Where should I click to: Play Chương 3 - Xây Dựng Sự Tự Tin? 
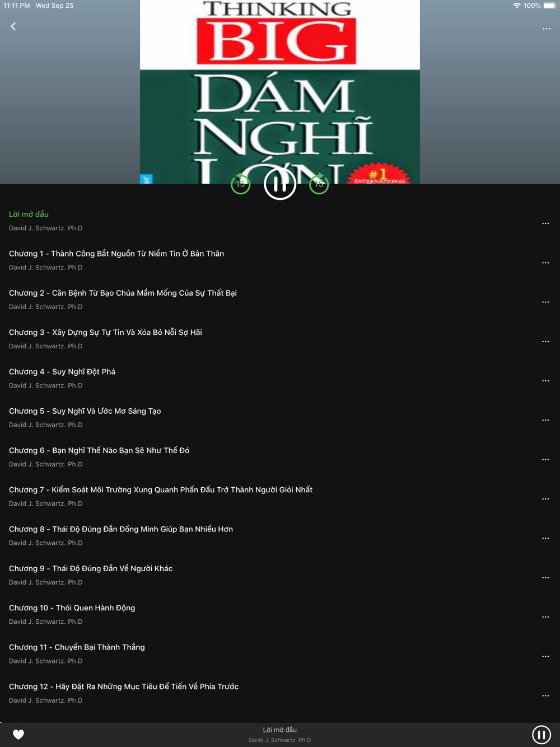105,332
